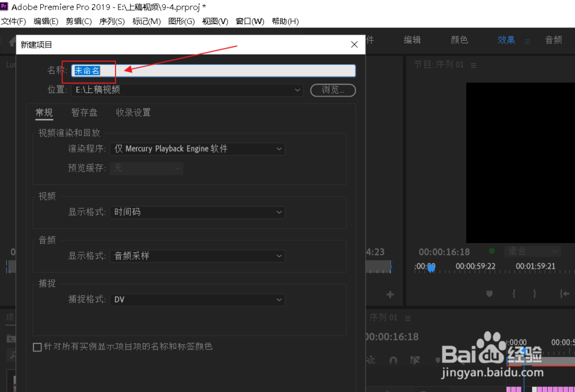Open the 音频 显示格式 音频采样 dropdown
The height and width of the screenshot is (392, 575).
197,256
